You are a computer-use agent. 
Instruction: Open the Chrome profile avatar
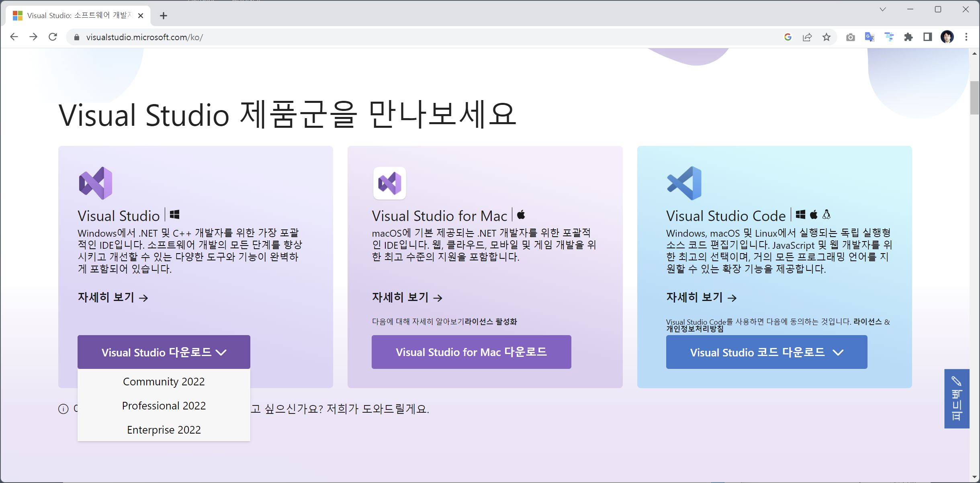pos(947,37)
